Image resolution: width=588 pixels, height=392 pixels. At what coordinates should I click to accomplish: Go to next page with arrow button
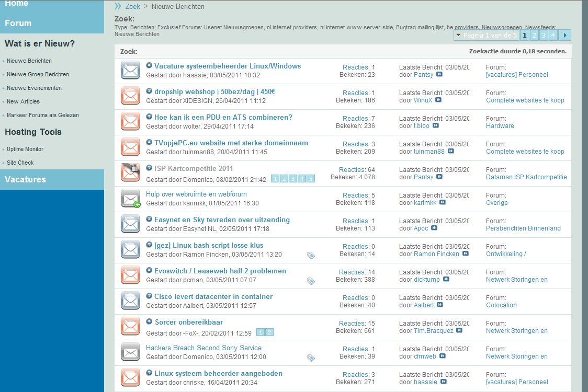point(565,35)
